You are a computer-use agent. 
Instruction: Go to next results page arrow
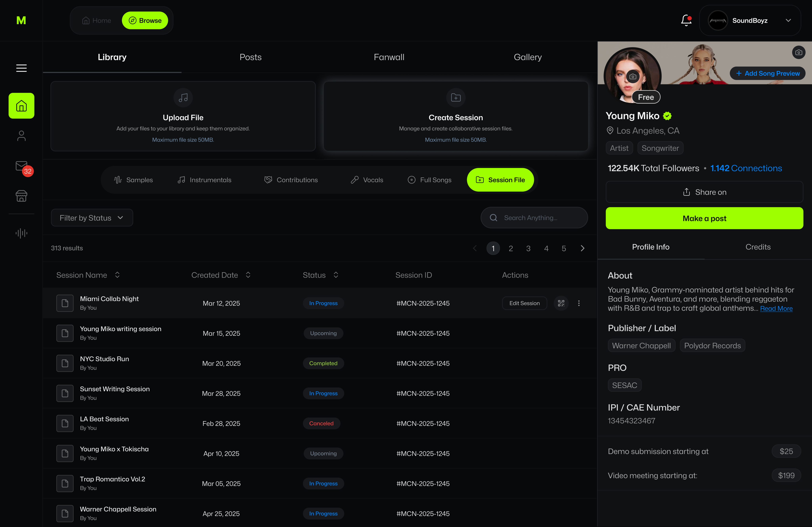point(582,248)
